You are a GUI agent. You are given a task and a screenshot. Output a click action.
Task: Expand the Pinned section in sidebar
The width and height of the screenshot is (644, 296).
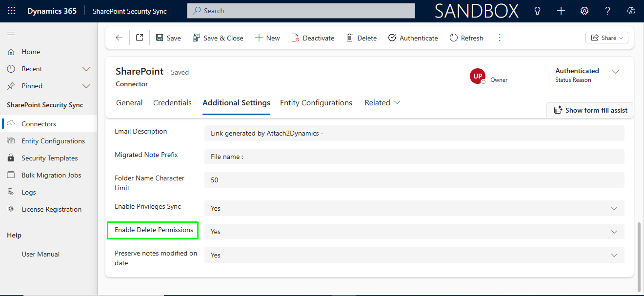(86, 86)
